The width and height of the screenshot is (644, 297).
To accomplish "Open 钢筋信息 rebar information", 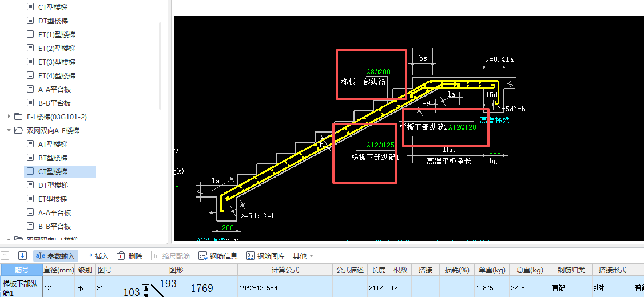I will coord(218,256).
